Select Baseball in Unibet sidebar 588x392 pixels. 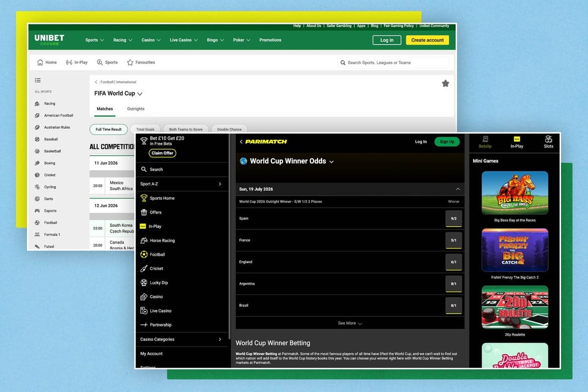[46, 139]
